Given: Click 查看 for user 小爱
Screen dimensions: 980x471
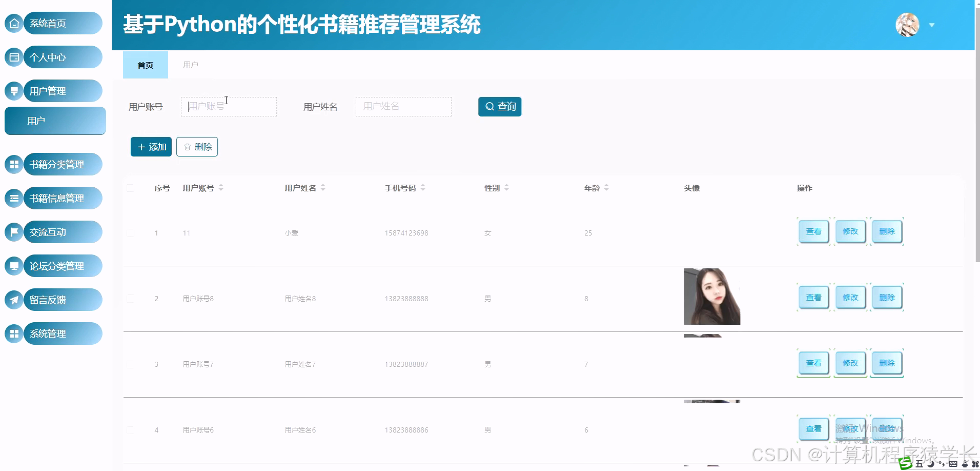Looking at the screenshot, I should pyautogui.click(x=813, y=231).
